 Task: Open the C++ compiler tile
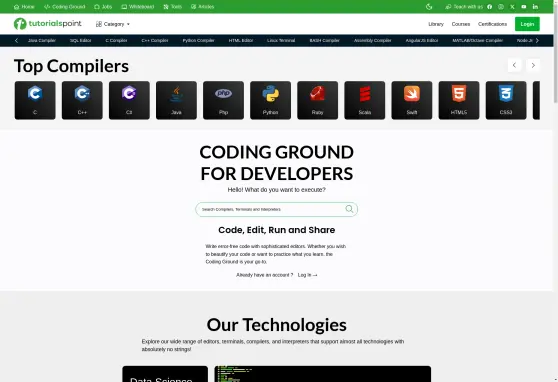82,100
